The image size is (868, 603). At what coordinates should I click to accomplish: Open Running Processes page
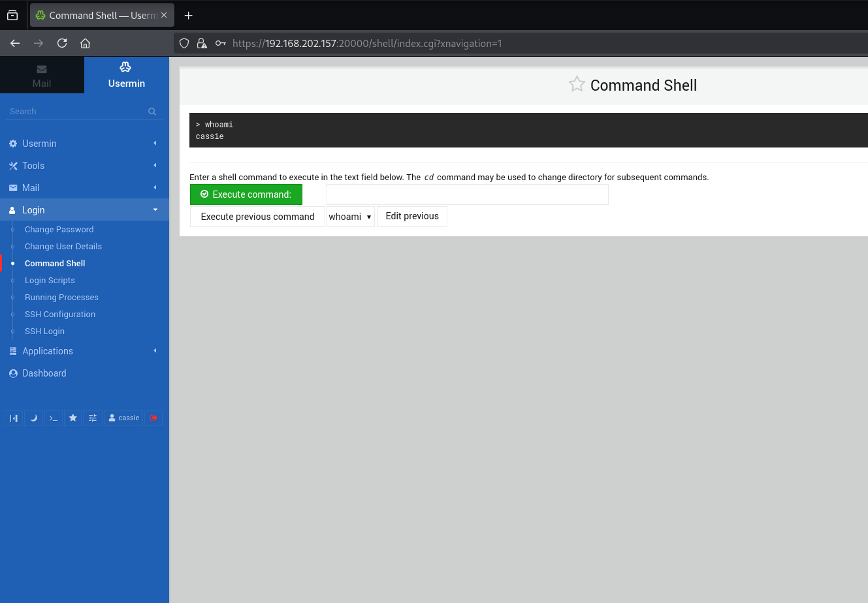click(61, 298)
